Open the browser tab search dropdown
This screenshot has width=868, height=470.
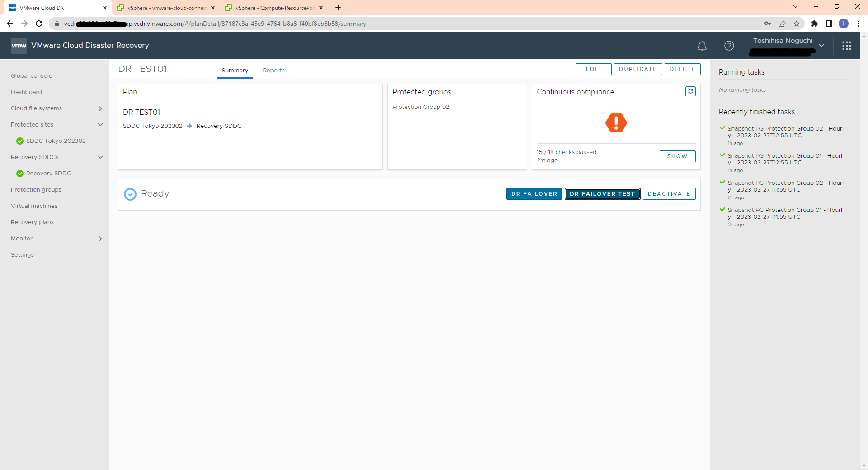pyautogui.click(x=795, y=6)
